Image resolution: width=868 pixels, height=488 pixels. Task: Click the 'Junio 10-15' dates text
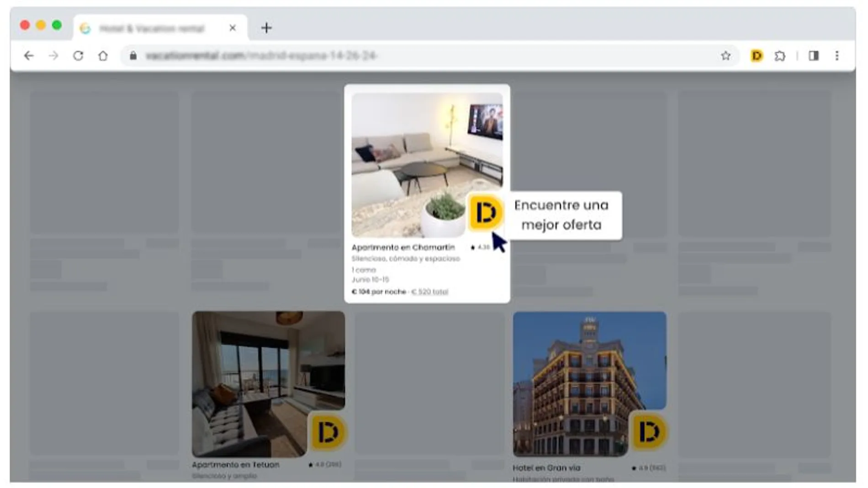click(x=370, y=279)
